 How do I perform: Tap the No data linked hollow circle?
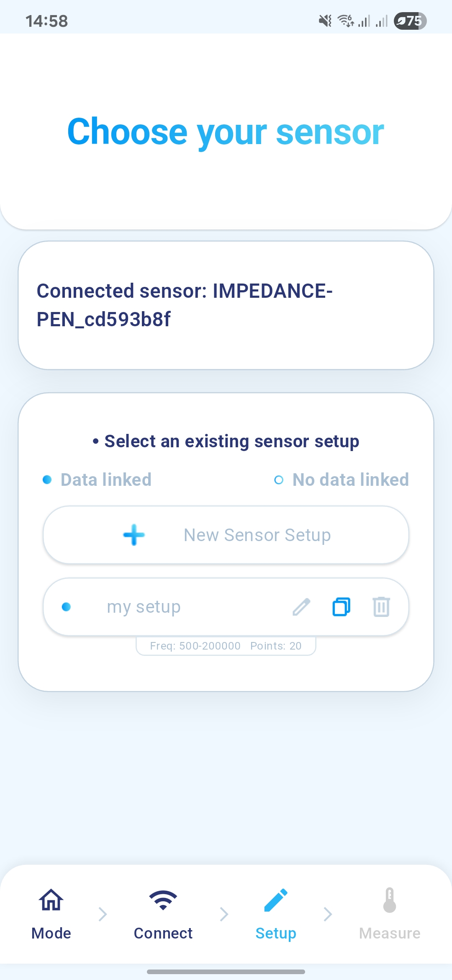(x=279, y=480)
